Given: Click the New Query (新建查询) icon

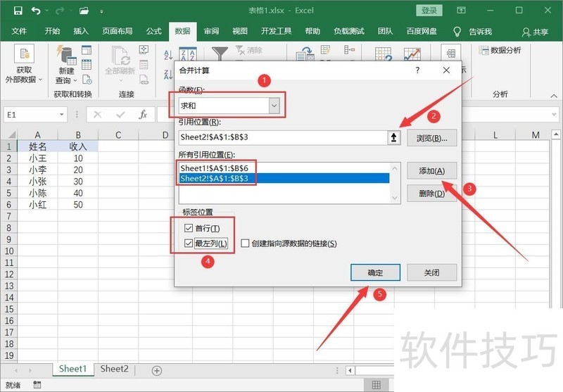Looking at the screenshot, I should [x=66, y=56].
